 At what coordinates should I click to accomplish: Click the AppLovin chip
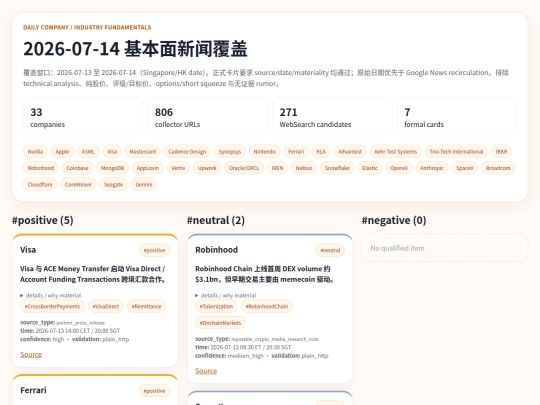[x=148, y=168]
